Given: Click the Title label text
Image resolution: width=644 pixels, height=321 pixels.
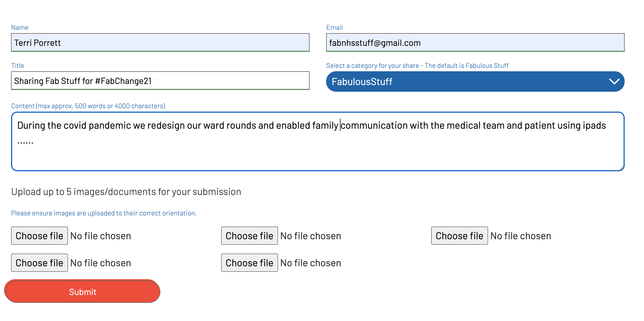Looking at the screenshot, I should coord(17,66).
